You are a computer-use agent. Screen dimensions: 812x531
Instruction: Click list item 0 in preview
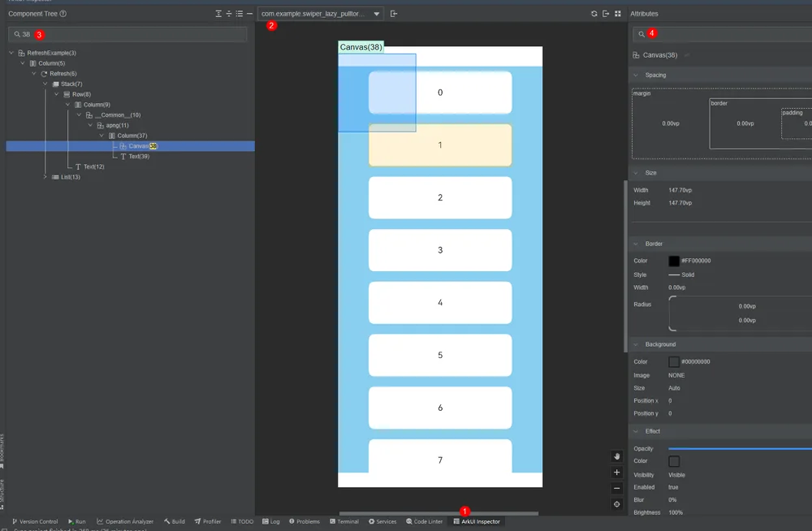tap(440, 93)
